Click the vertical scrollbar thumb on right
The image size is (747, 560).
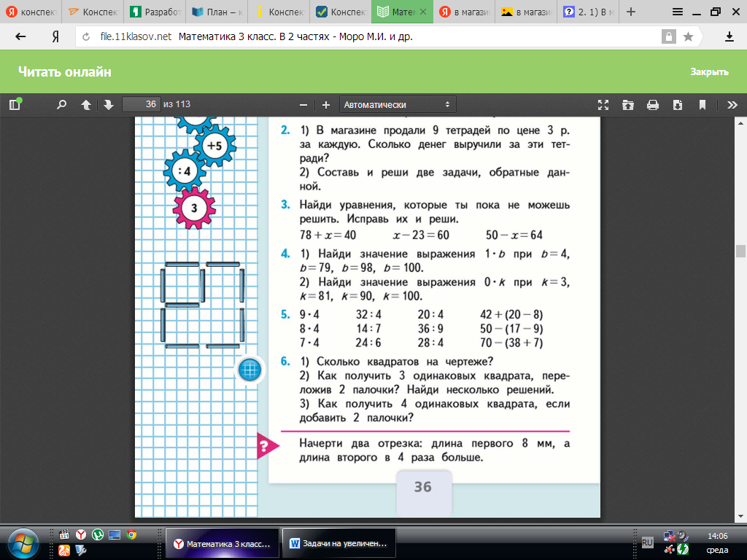(x=740, y=251)
